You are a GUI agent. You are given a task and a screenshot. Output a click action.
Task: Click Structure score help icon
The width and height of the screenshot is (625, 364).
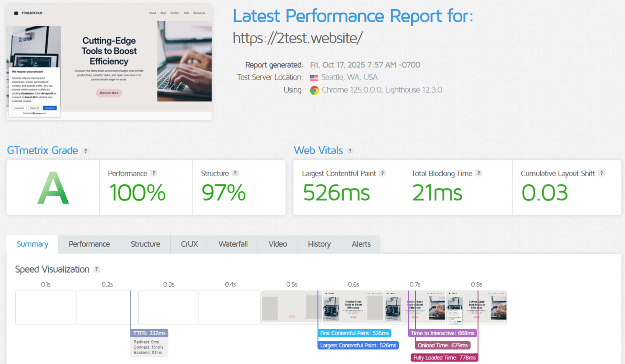click(235, 173)
